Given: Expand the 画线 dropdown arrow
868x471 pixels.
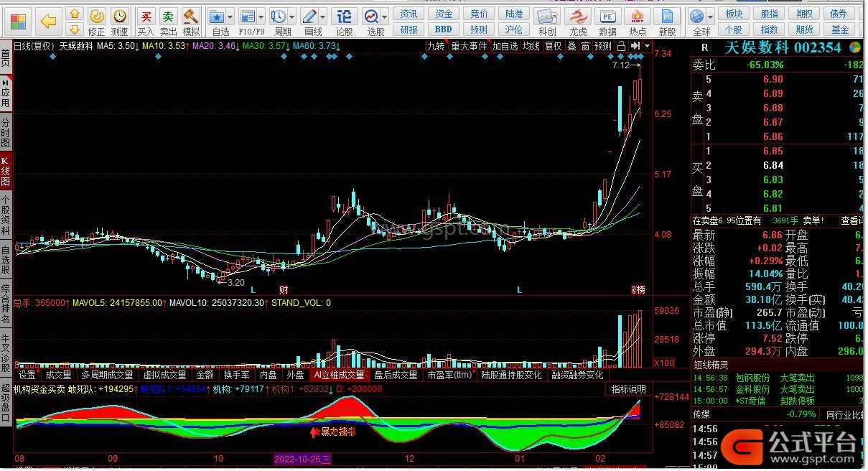Looking at the screenshot, I should pyautogui.click(x=323, y=17).
